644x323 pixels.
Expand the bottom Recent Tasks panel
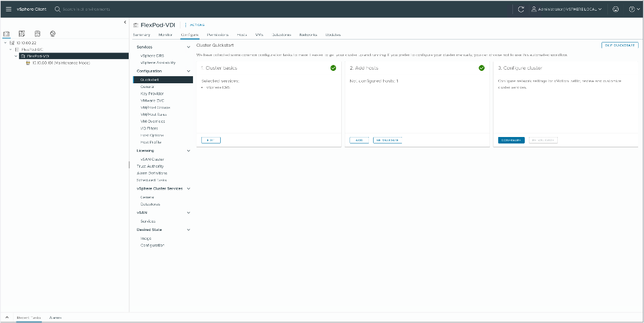(6, 318)
